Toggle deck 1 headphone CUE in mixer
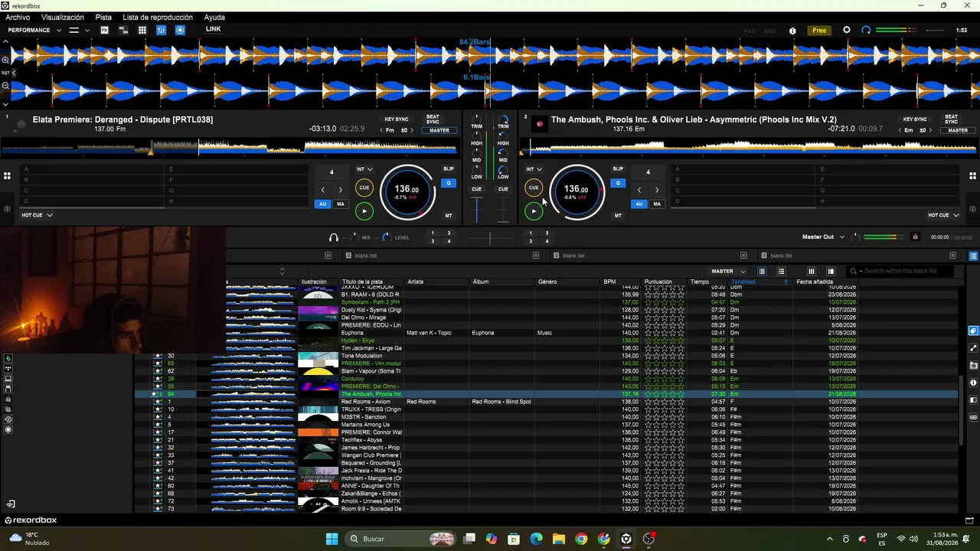The height and width of the screenshot is (551, 980). (476, 189)
